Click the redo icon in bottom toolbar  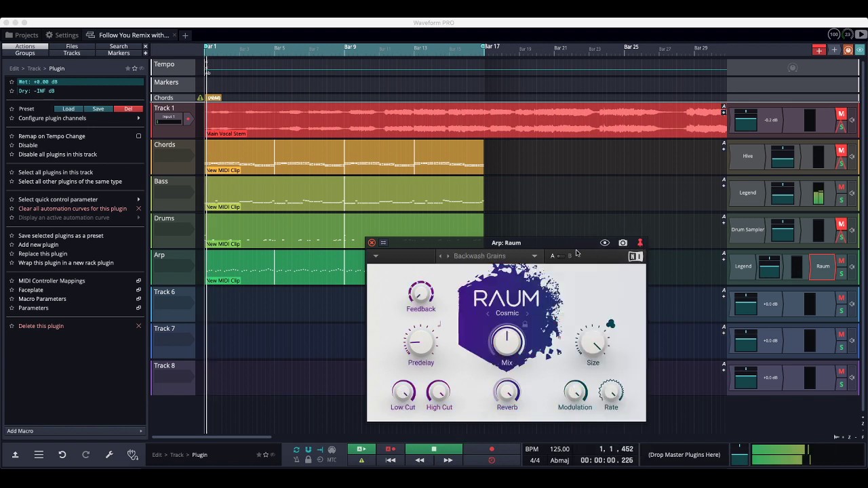click(85, 455)
